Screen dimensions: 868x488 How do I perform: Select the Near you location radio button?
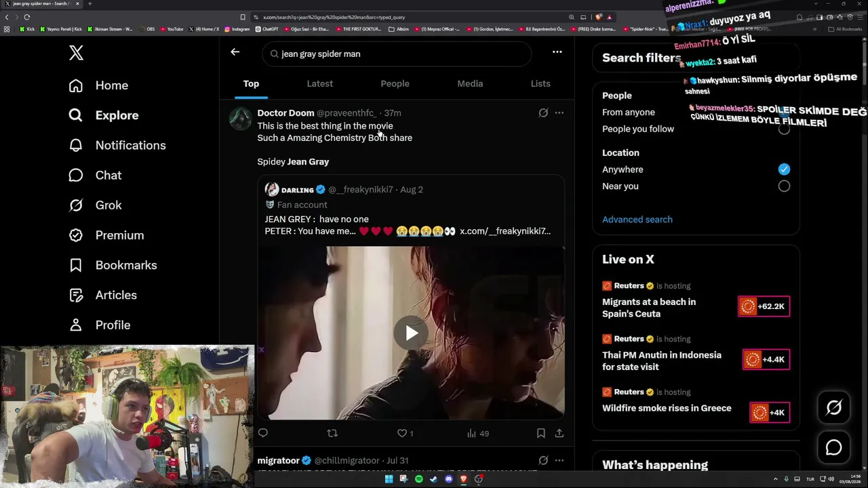[784, 186]
